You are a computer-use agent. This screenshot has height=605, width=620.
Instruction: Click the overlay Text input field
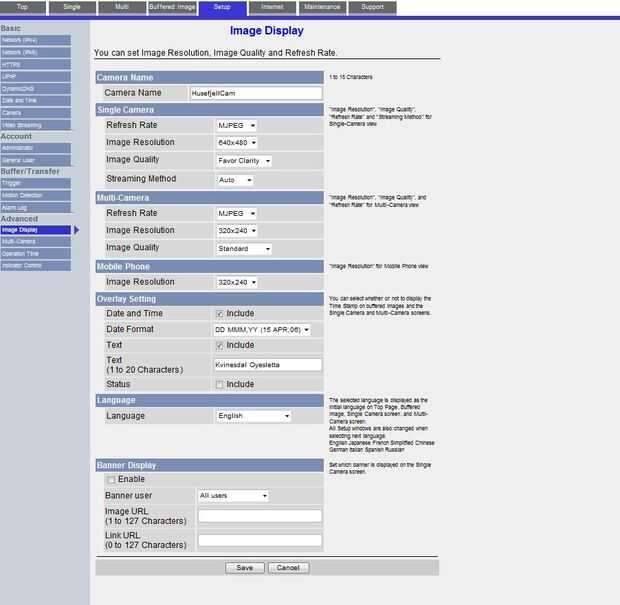(x=268, y=365)
